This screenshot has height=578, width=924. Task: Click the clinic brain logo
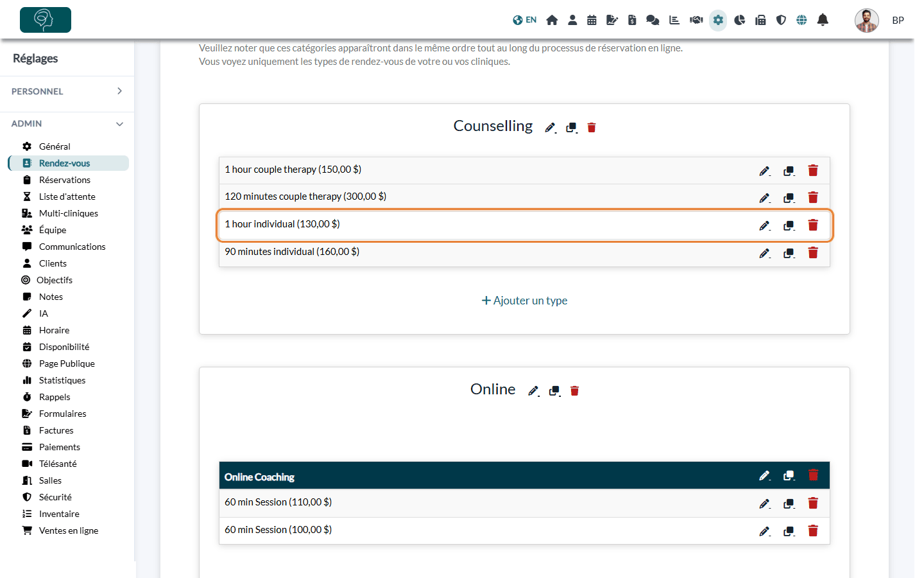tap(46, 20)
